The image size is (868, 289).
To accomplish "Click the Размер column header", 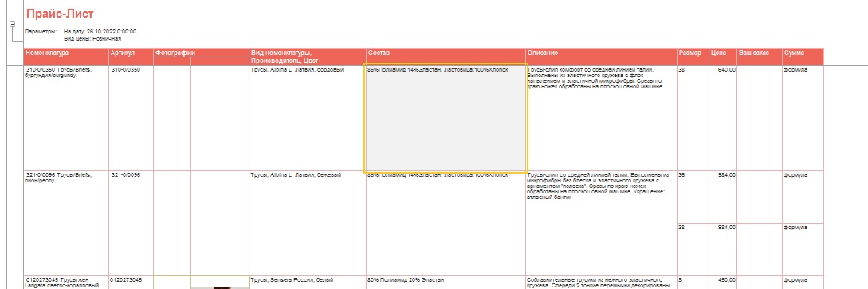I will [693, 57].
